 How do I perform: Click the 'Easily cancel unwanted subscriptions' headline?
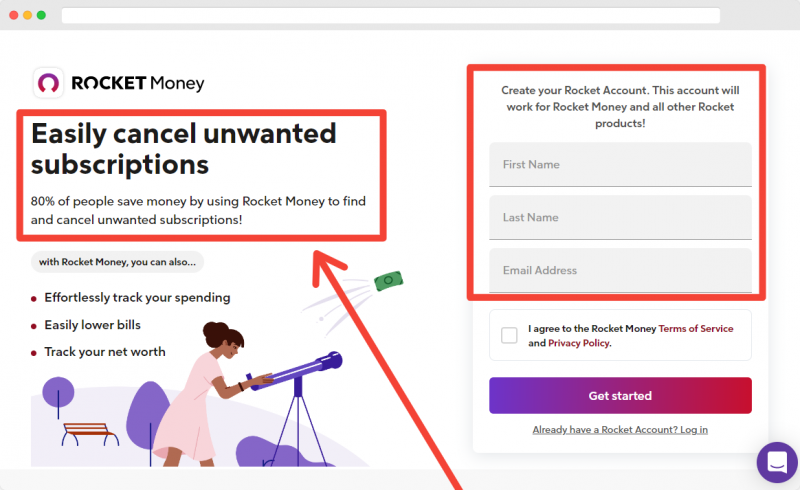pos(184,149)
